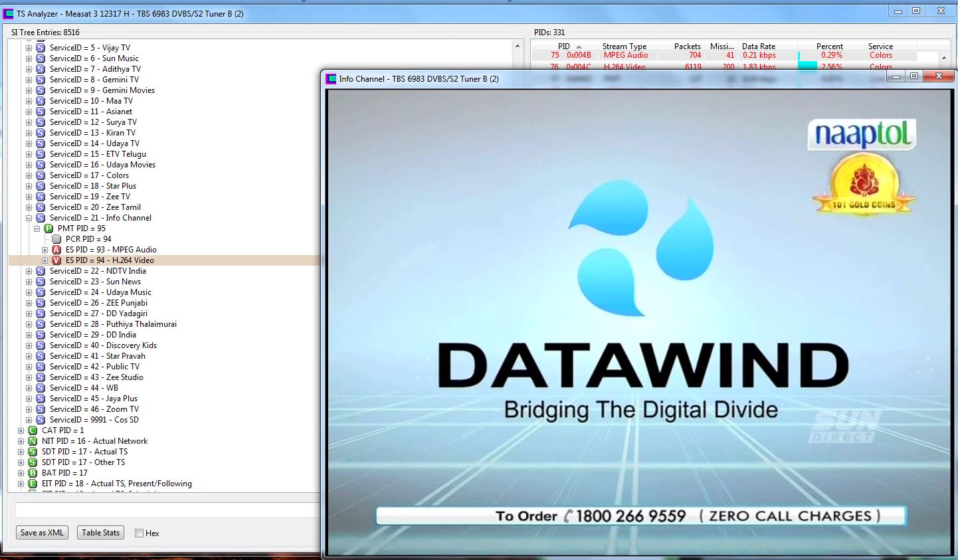Select the ServiceID = 10 - Maa TV row

pyautogui.click(x=91, y=101)
